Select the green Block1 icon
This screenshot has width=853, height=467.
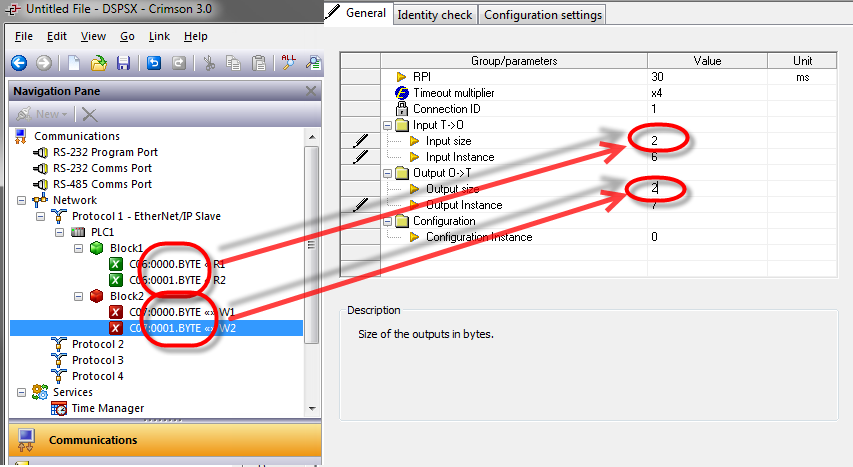[96, 248]
